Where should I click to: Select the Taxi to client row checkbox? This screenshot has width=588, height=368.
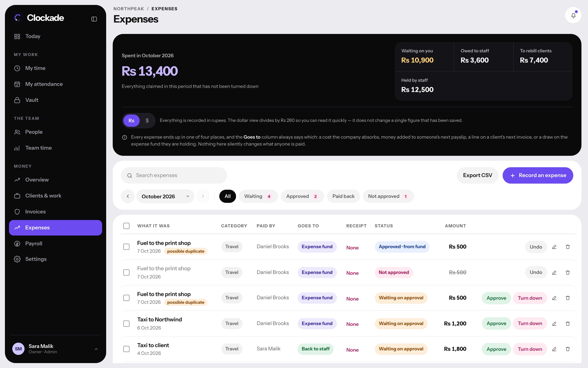tap(126, 349)
